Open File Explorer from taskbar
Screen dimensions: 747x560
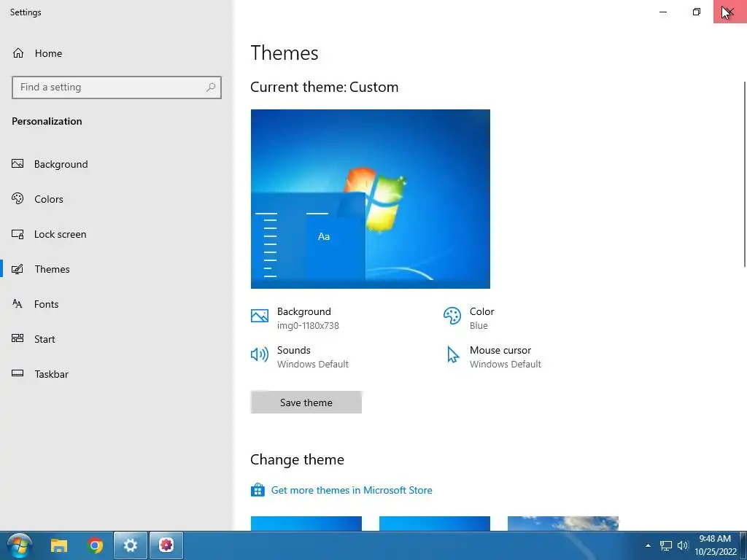[x=59, y=545]
